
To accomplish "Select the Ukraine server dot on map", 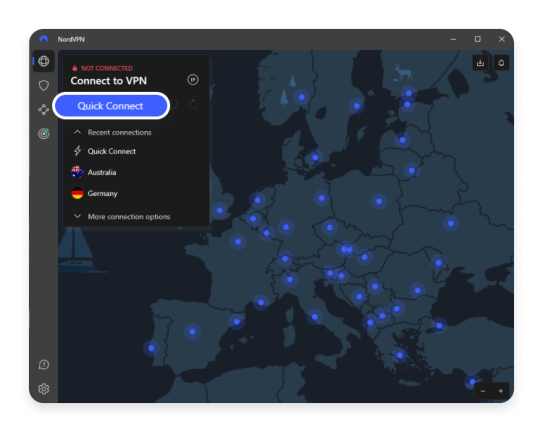I will point(451,223).
